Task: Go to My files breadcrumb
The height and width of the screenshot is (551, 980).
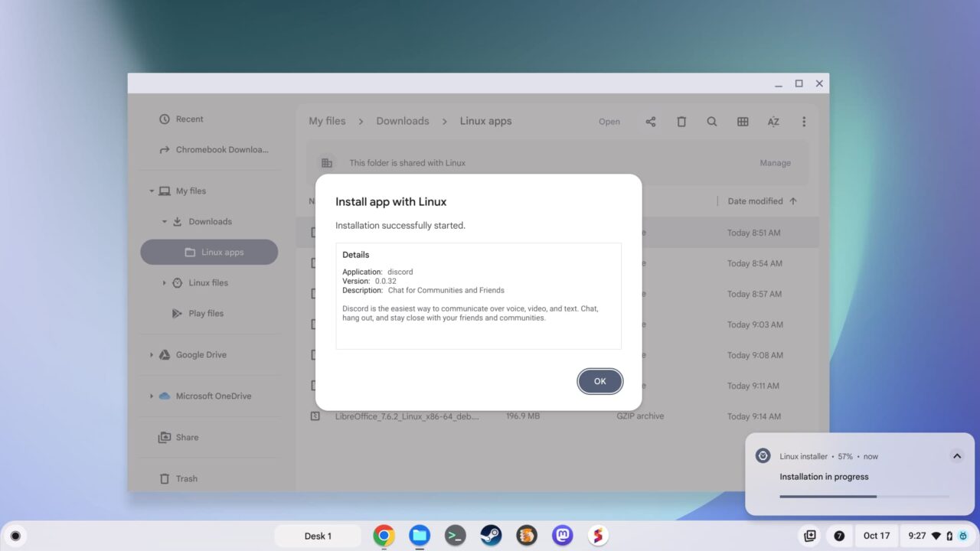Action: tap(327, 121)
